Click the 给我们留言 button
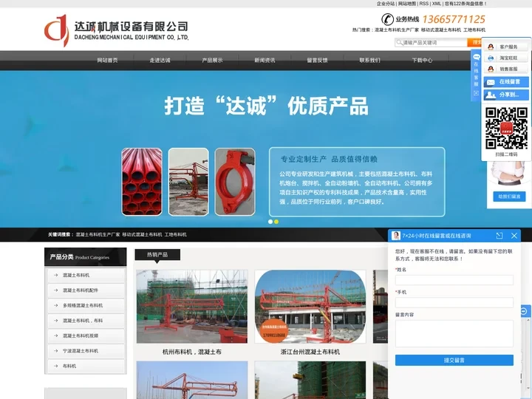Image resolution: width=532 pixels, height=399 pixels. 509,197
